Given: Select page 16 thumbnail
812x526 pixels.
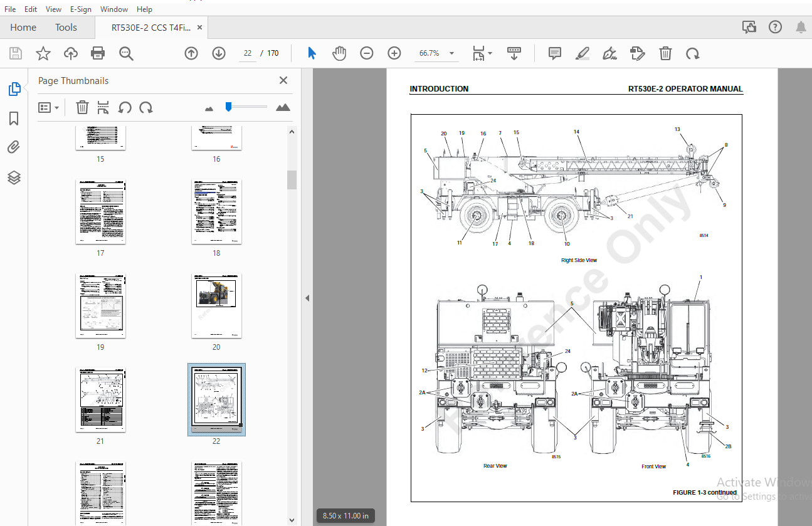Looking at the screenshot, I should point(216,138).
